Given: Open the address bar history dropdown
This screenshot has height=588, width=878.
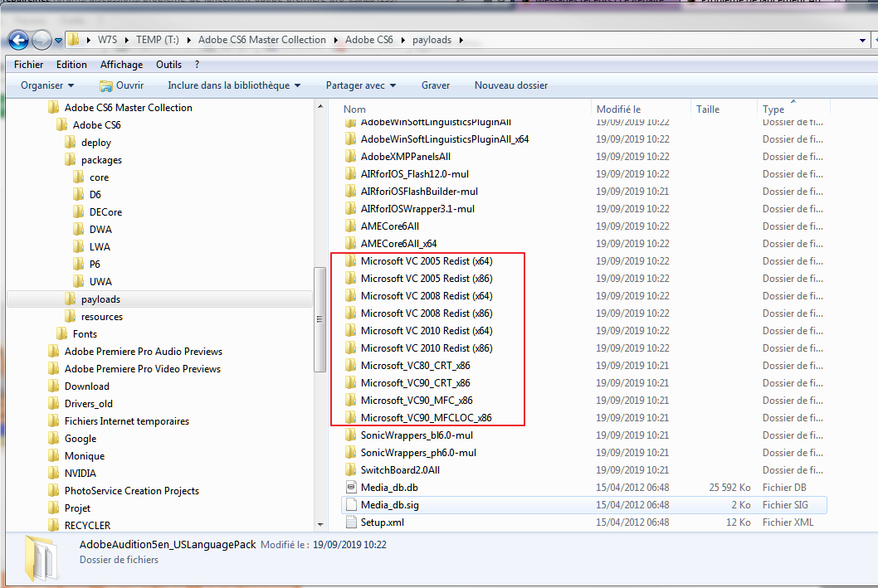Looking at the screenshot, I should (x=862, y=41).
